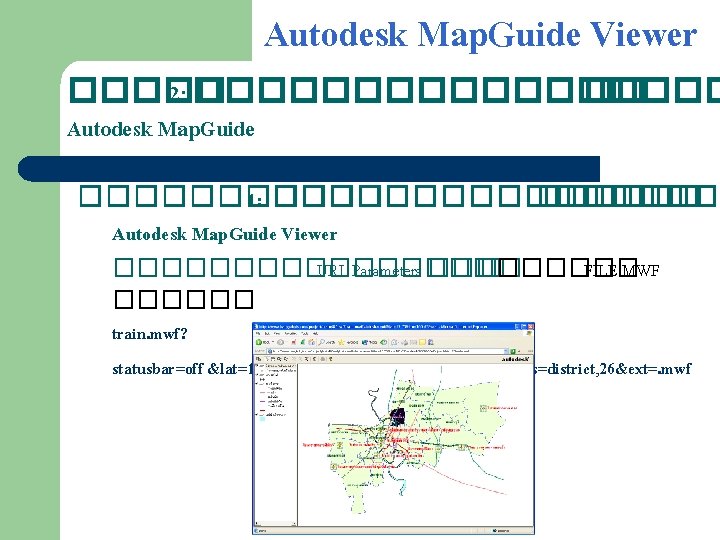Open the Media toolbar button
This screenshot has width=720, height=540.
(369, 342)
